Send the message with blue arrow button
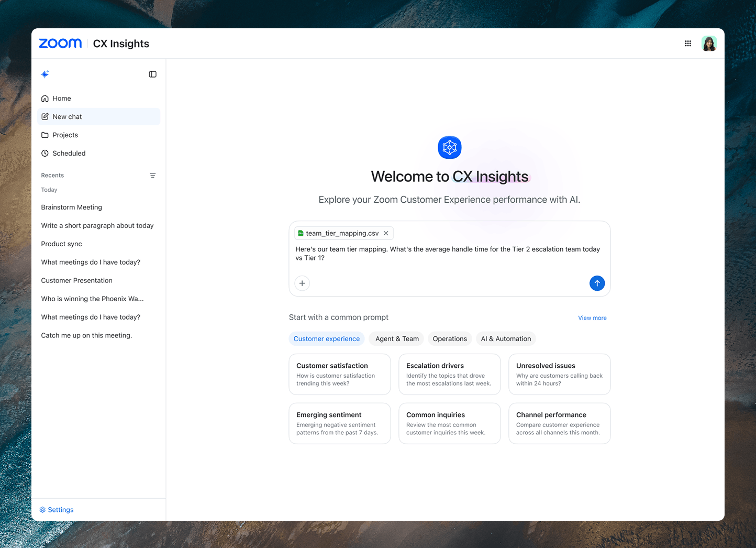The image size is (756, 548). point(597,283)
